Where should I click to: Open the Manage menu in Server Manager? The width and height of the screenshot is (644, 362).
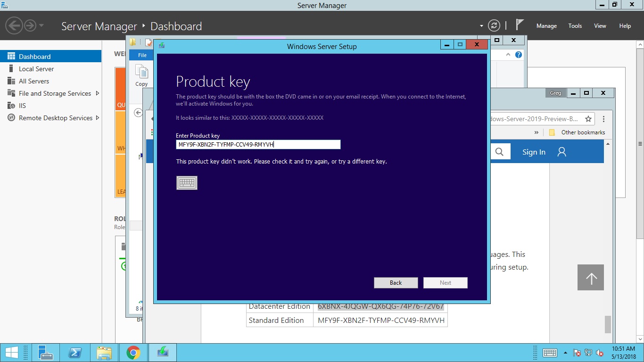pos(546,26)
